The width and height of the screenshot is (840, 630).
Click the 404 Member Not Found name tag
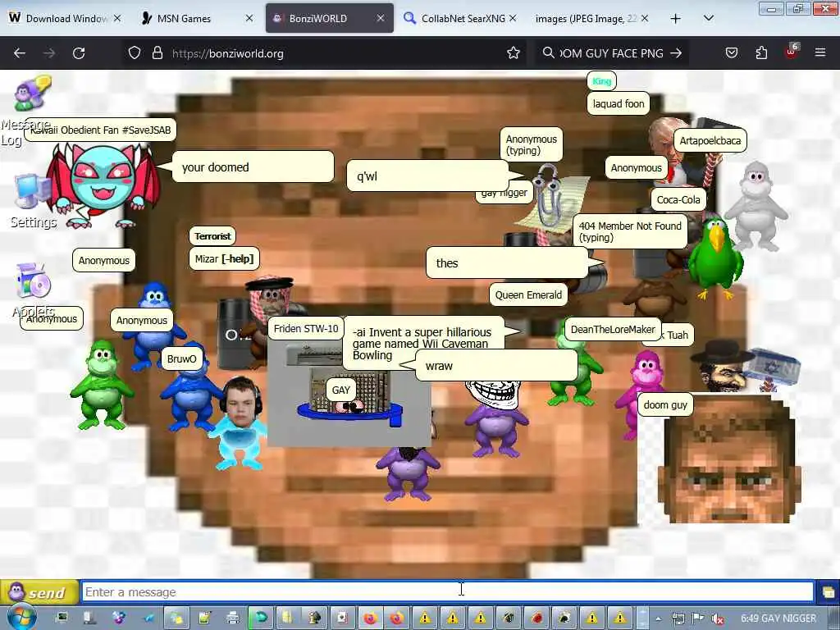pos(630,232)
